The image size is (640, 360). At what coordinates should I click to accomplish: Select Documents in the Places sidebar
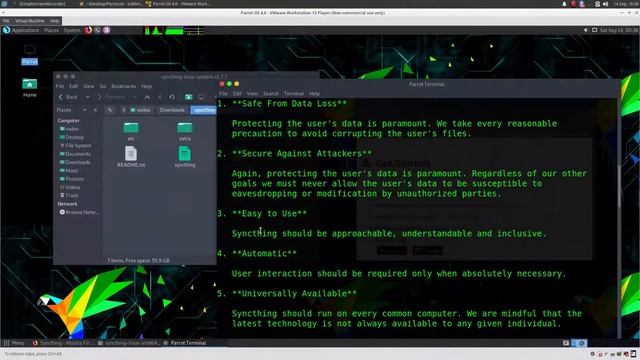pos(75,154)
